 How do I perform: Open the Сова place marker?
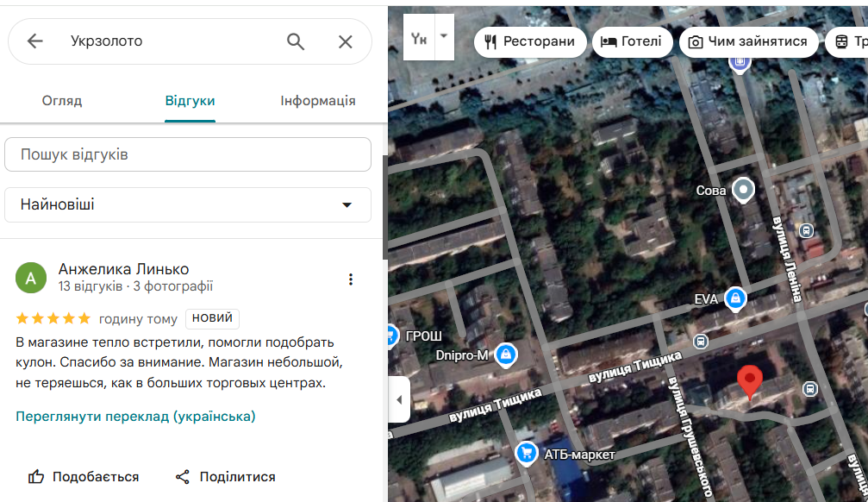point(743,191)
